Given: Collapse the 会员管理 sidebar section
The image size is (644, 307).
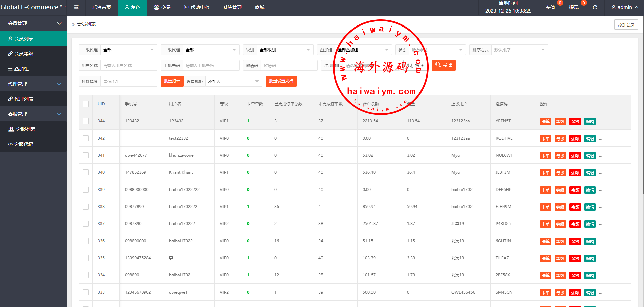Looking at the screenshot, I should pos(34,23).
